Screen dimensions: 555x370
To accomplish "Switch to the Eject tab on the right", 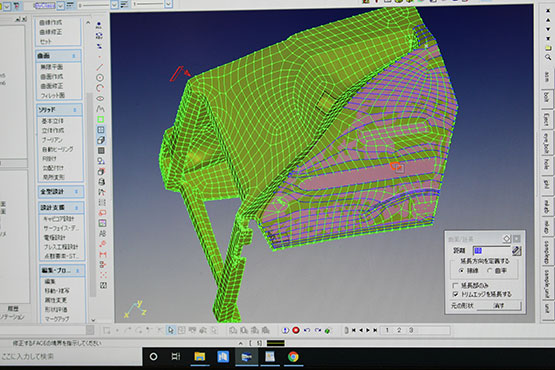I will (546, 120).
